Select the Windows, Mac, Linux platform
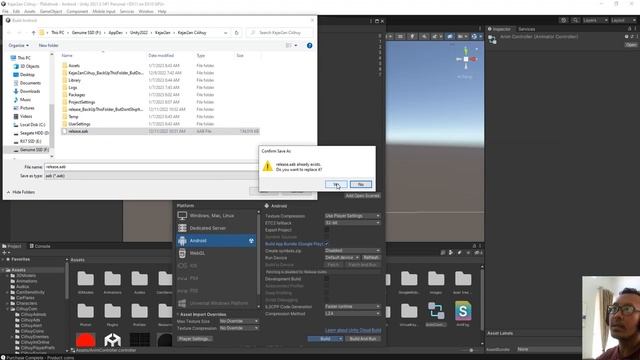This screenshot has height=360, width=640. click(216, 216)
